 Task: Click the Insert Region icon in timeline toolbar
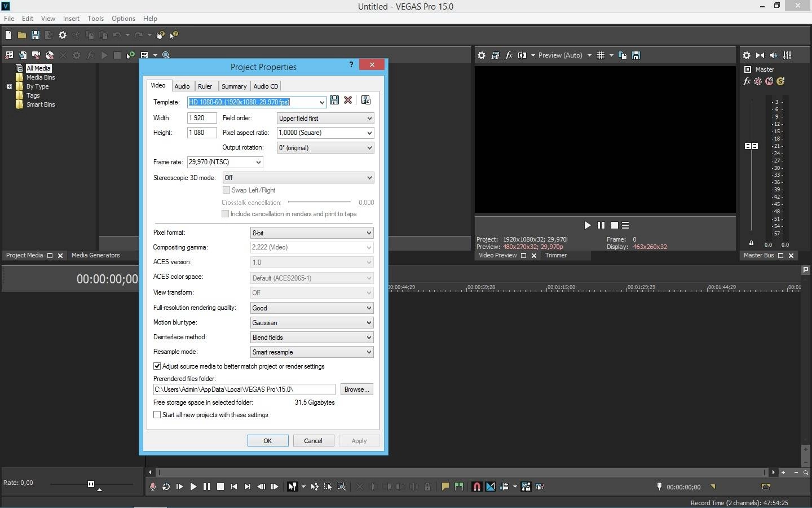click(x=459, y=487)
